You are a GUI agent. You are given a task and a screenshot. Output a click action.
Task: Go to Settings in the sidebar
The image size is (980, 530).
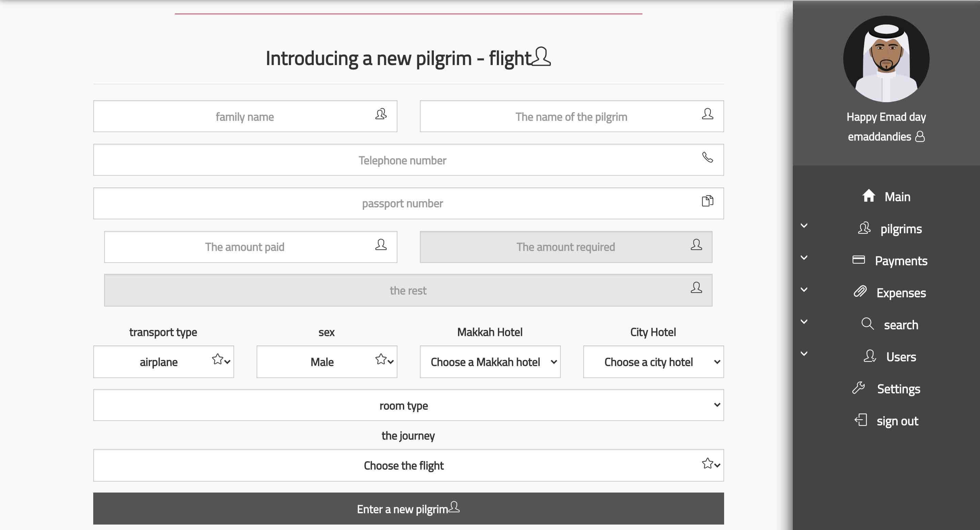[898, 389]
